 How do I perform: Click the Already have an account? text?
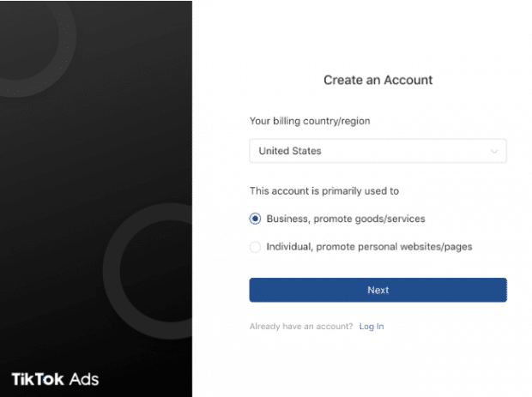(301, 327)
